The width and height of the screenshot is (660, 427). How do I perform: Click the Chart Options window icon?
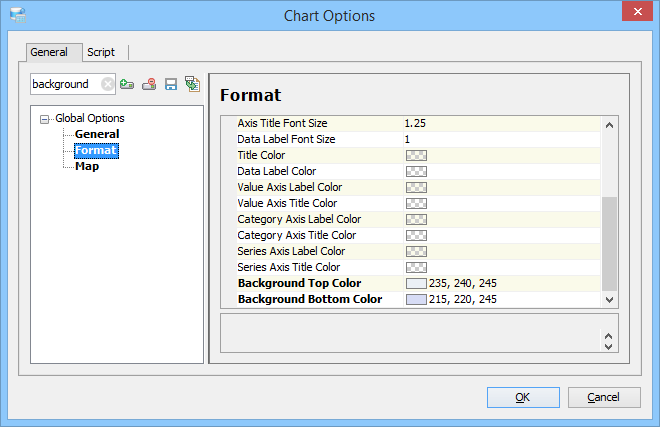click(x=18, y=15)
